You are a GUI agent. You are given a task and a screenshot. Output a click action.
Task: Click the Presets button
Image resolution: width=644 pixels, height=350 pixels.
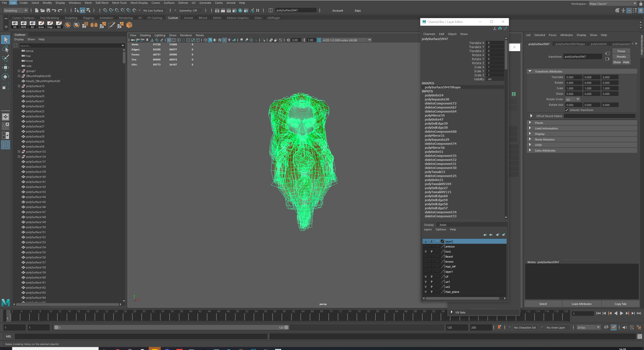coord(621,57)
